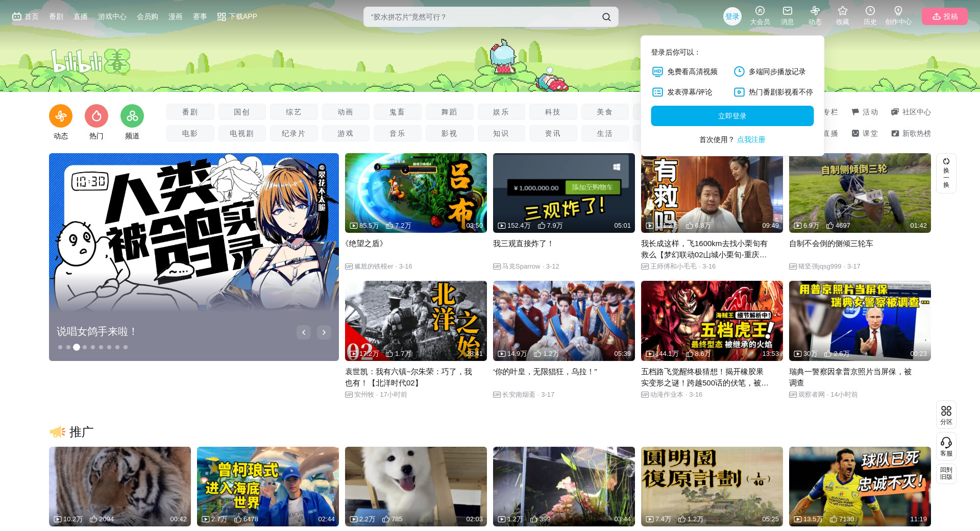Select the 综艺 category tag
The width and height of the screenshot is (980, 531).
click(294, 112)
